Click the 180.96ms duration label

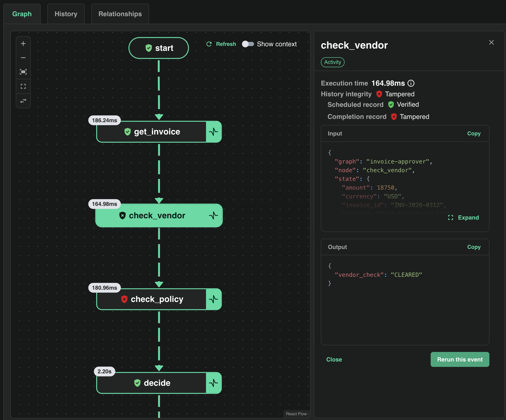click(x=104, y=288)
